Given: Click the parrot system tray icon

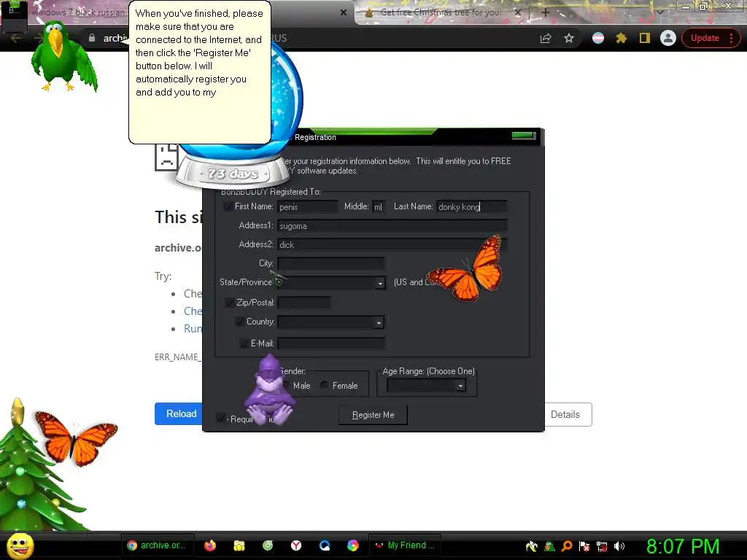Looking at the screenshot, I should point(532,546).
